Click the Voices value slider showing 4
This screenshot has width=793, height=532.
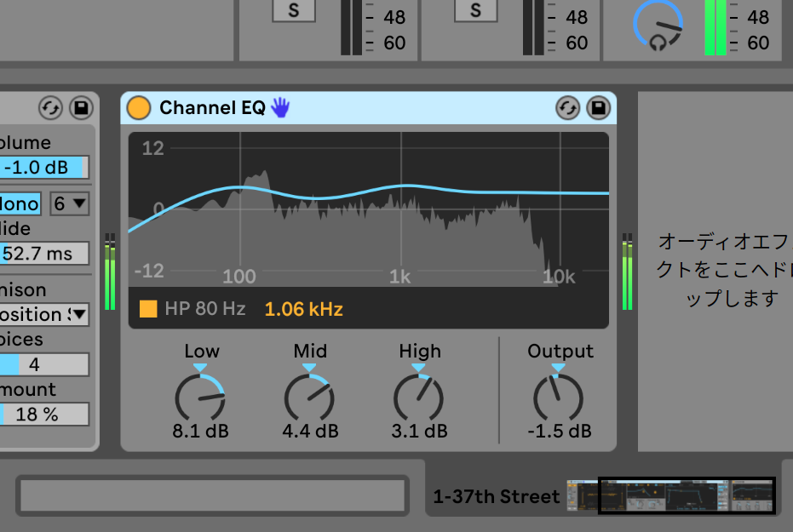(44, 364)
